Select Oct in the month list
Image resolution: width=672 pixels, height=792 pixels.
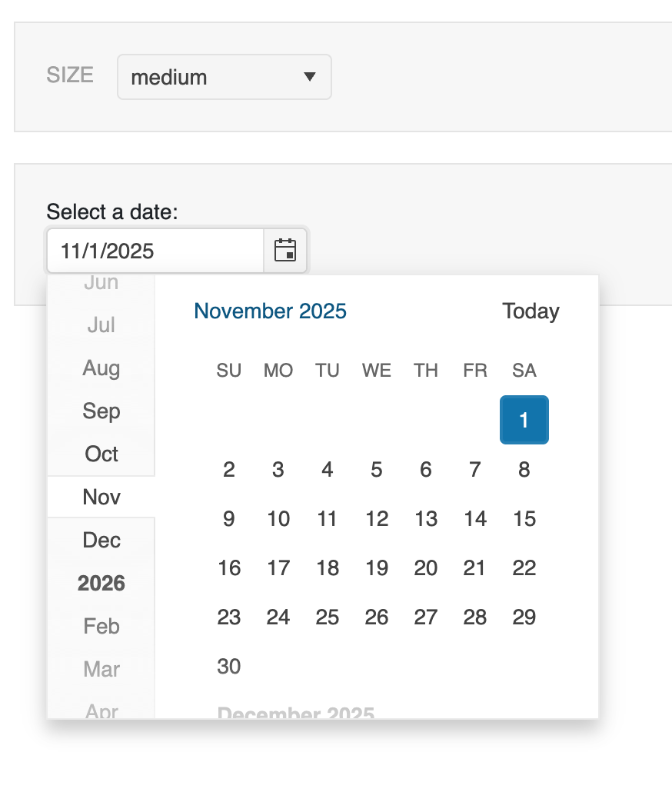pos(101,454)
